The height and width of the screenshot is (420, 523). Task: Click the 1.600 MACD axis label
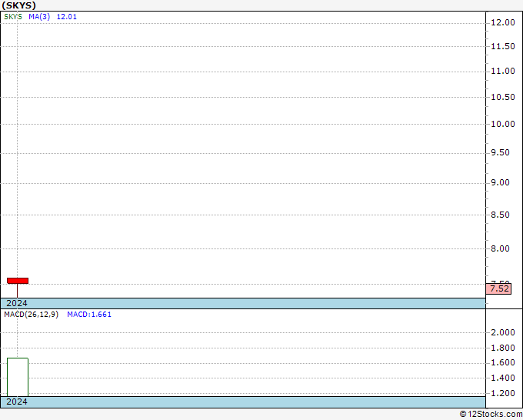tap(503, 363)
